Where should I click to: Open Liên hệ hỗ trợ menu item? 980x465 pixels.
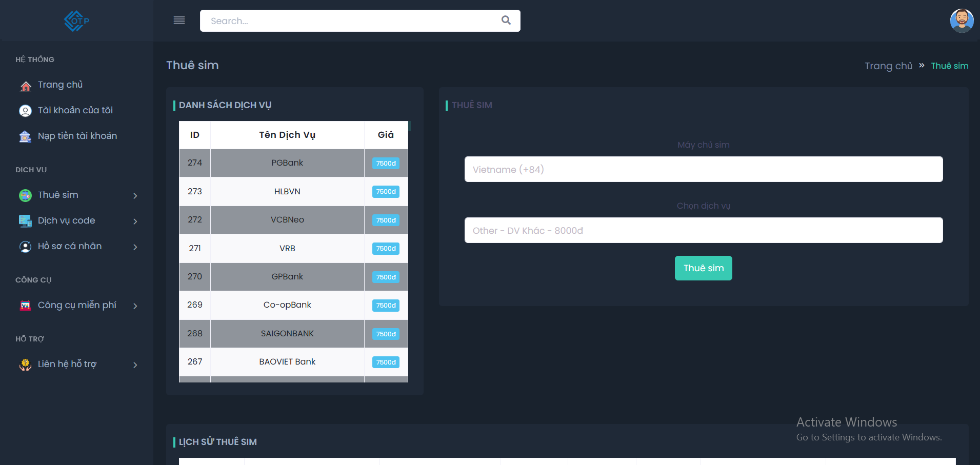pyautogui.click(x=67, y=364)
